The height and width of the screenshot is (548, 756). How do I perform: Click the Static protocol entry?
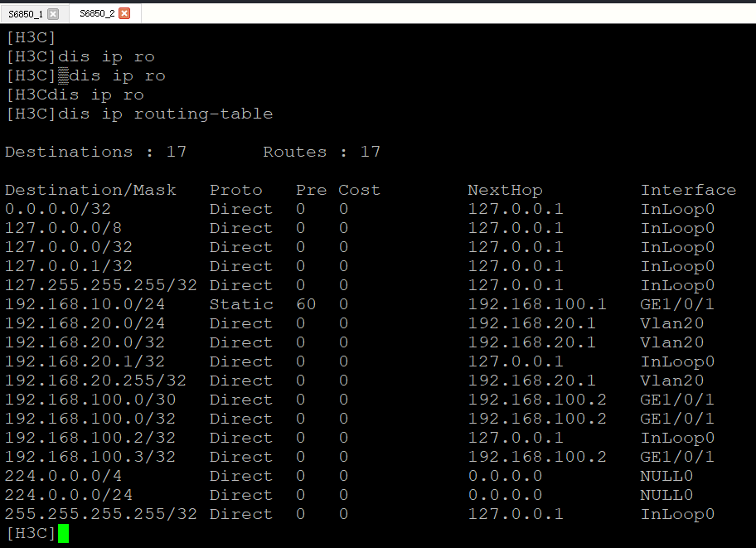tap(240, 304)
